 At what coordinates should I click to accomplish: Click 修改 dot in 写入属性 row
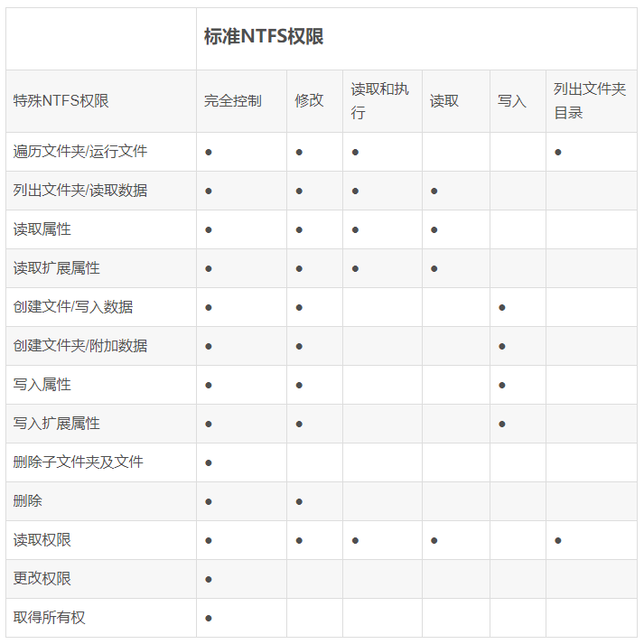point(299,386)
